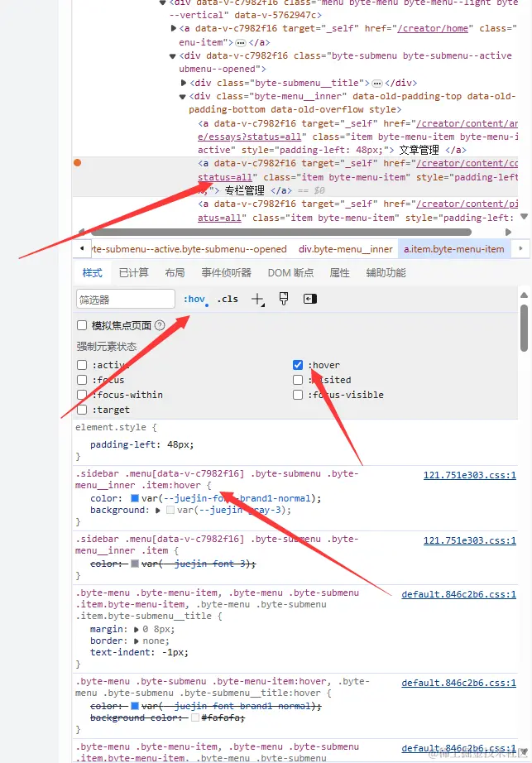Check the :visited state checkbox
Screen dimensions: 532x763
(298, 380)
